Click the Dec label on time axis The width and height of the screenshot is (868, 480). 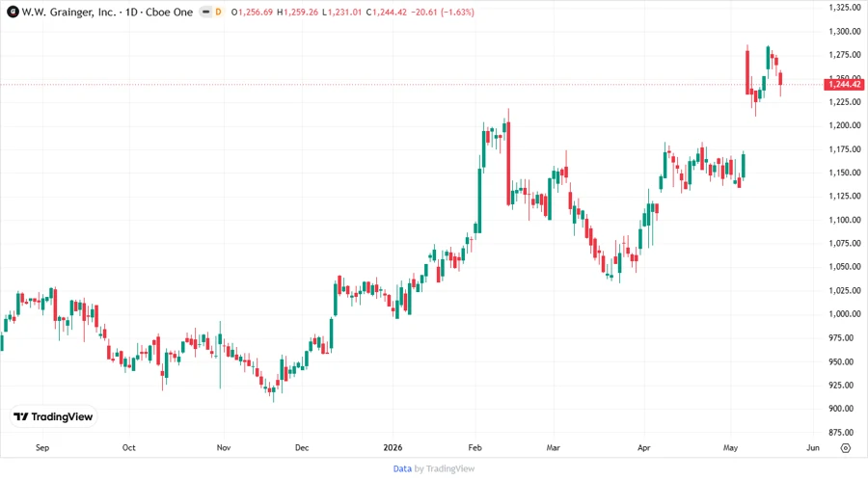tap(302, 448)
